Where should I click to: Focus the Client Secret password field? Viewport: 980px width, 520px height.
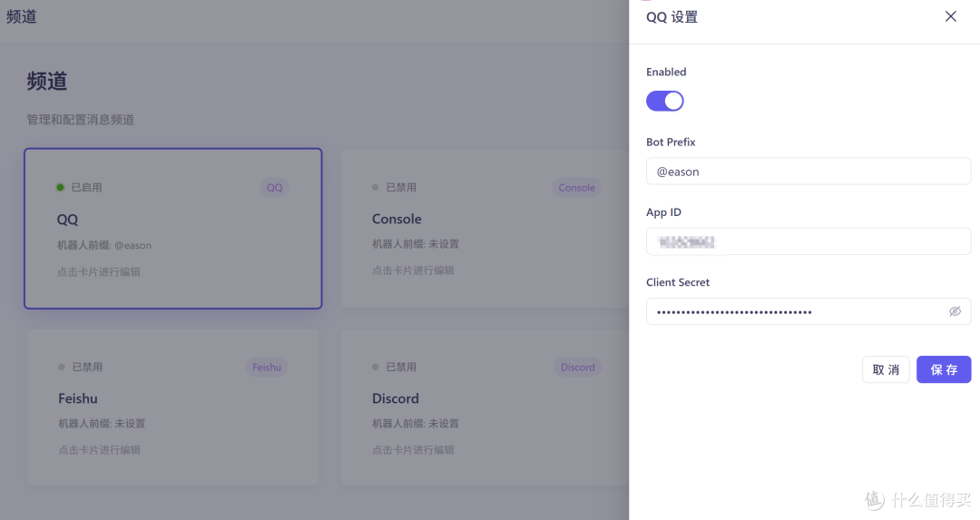tap(794, 311)
